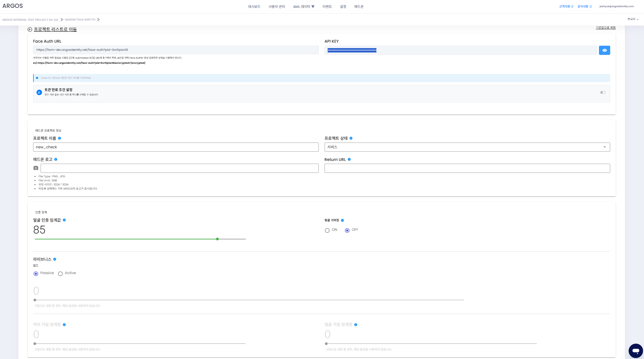
Task: Click the info icon next to 라이브니스
Action: [55, 259]
